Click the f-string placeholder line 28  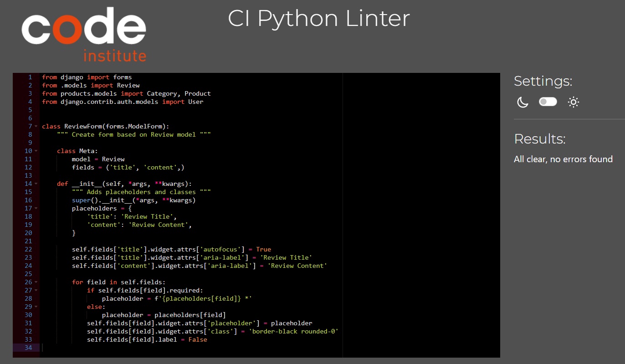[x=177, y=298]
